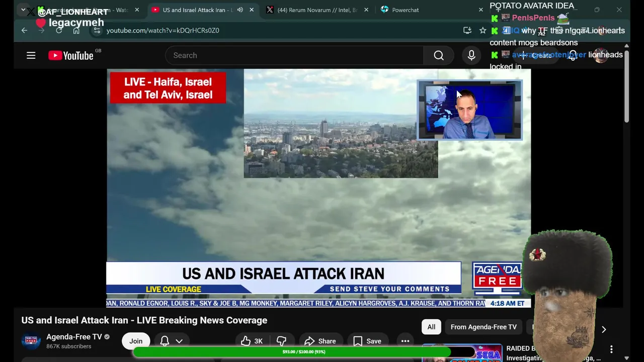Open options menu for the RAIDED video suggestion

611,349
